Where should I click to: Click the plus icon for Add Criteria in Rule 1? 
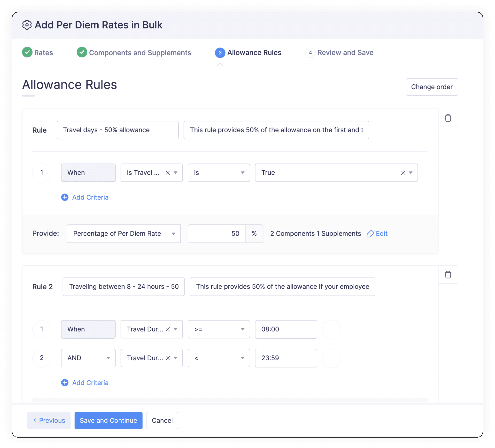point(65,197)
